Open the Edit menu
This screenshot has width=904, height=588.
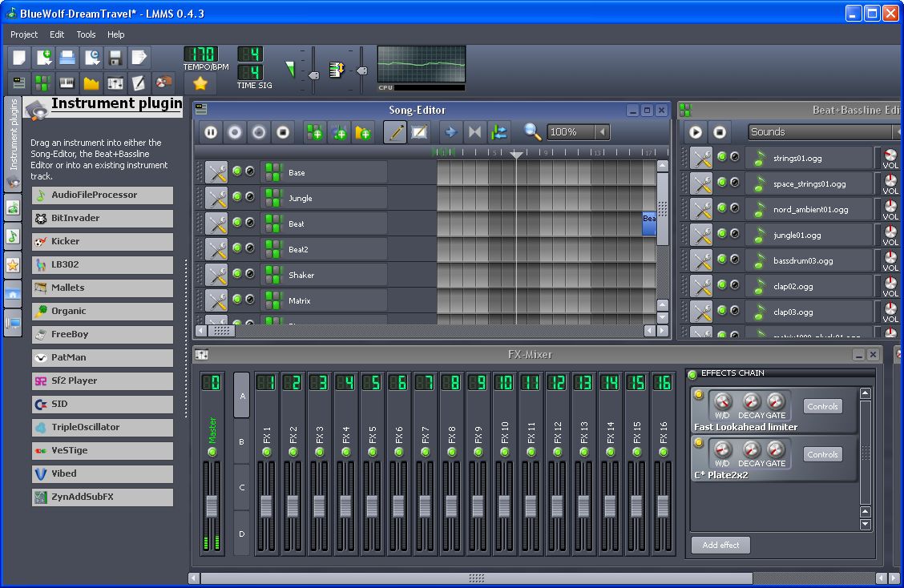(x=56, y=34)
